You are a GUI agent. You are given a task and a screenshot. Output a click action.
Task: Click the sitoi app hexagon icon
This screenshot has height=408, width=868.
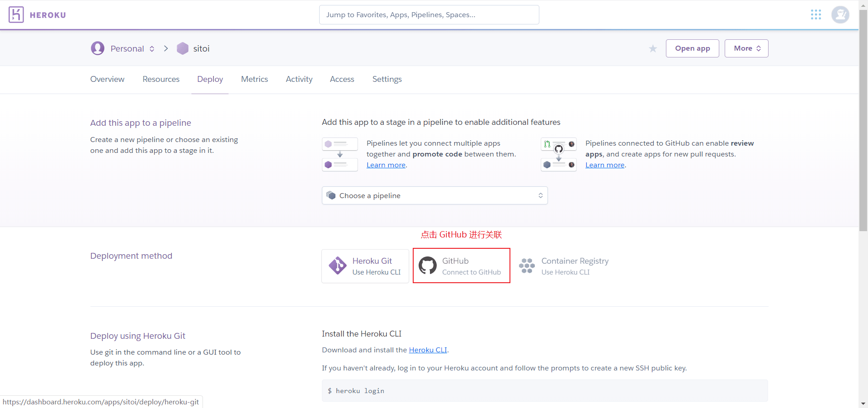coord(183,48)
